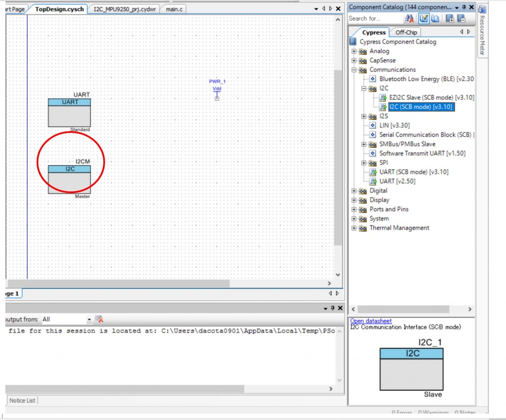Open the Notice List tab
This screenshot has width=506, height=420.
(22, 400)
